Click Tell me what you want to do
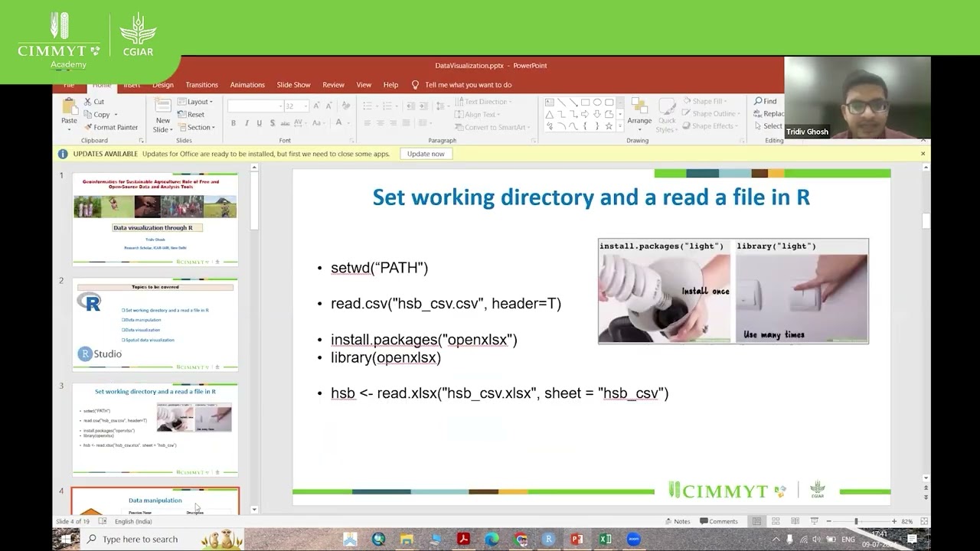Viewport: 980px width, 551px height. click(462, 85)
